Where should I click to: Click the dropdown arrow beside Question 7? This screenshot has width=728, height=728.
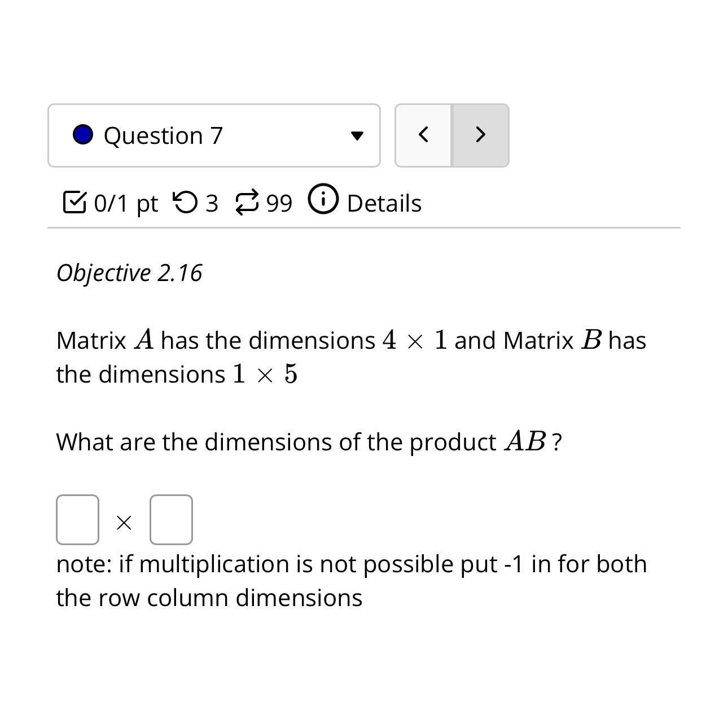click(357, 135)
